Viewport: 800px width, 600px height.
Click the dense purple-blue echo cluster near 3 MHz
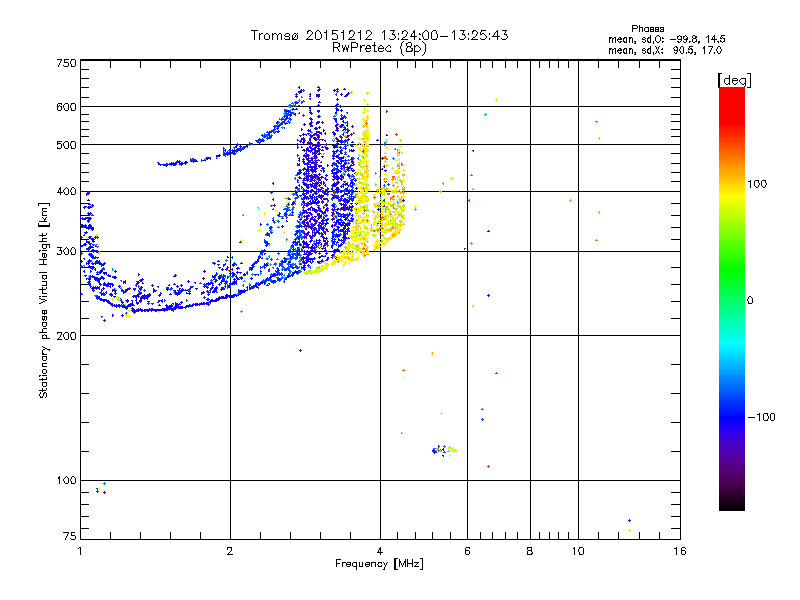(316, 204)
